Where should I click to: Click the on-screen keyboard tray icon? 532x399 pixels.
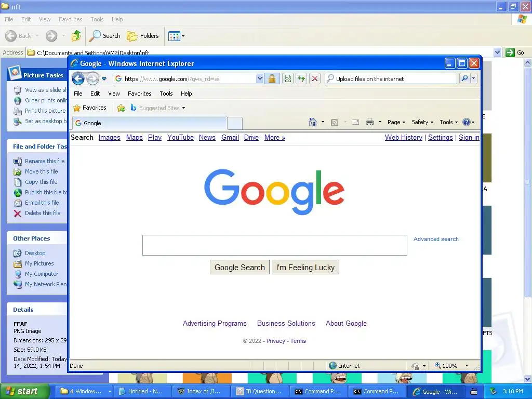click(x=474, y=392)
